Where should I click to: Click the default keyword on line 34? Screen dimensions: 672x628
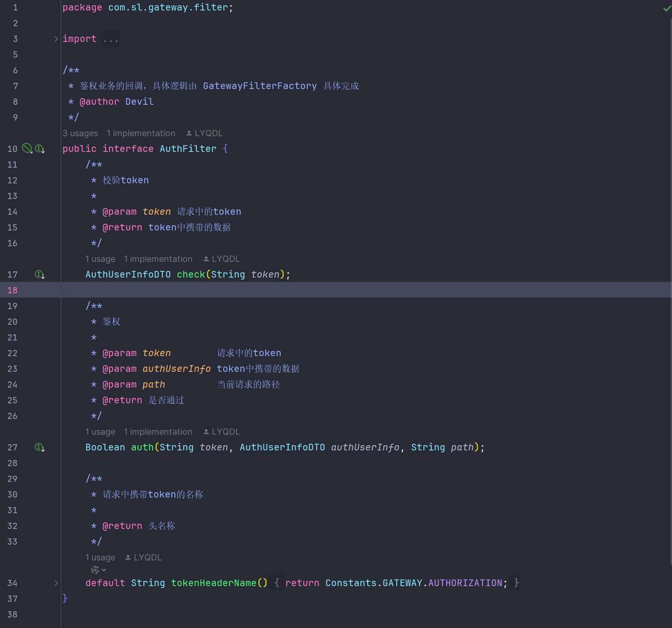[105, 583]
